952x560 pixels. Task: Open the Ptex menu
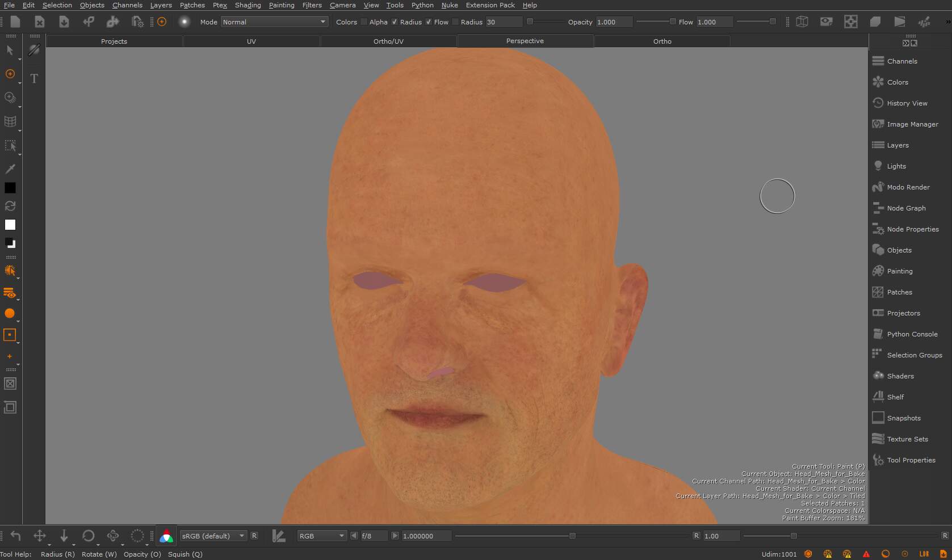(220, 5)
